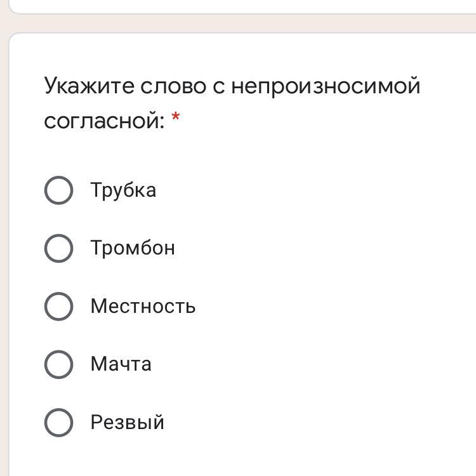Image resolution: width=476 pixels, height=476 pixels.
Task: Click the Трубка option label text
Action: 123,190
